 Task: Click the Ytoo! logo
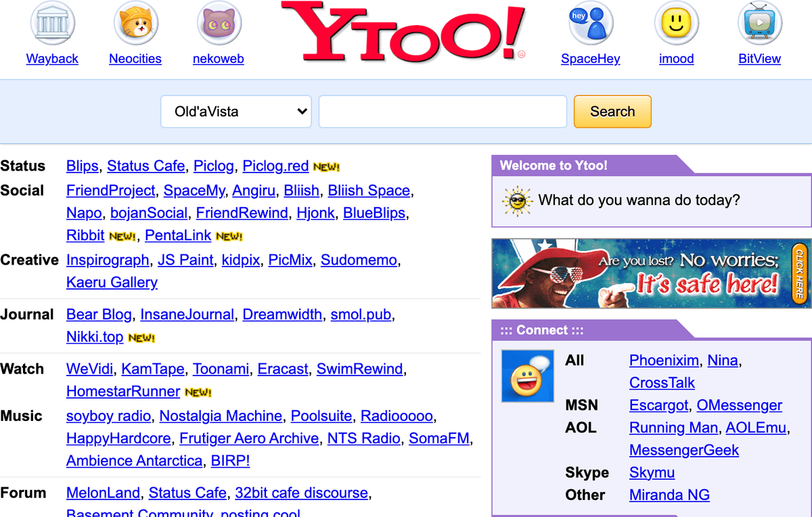(403, 31)
